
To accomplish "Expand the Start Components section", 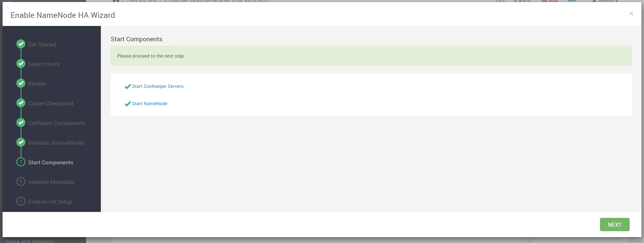I will [136, 39].
